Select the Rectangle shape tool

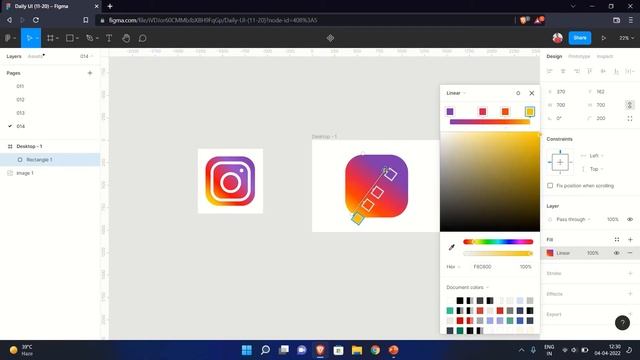[70, 38]
